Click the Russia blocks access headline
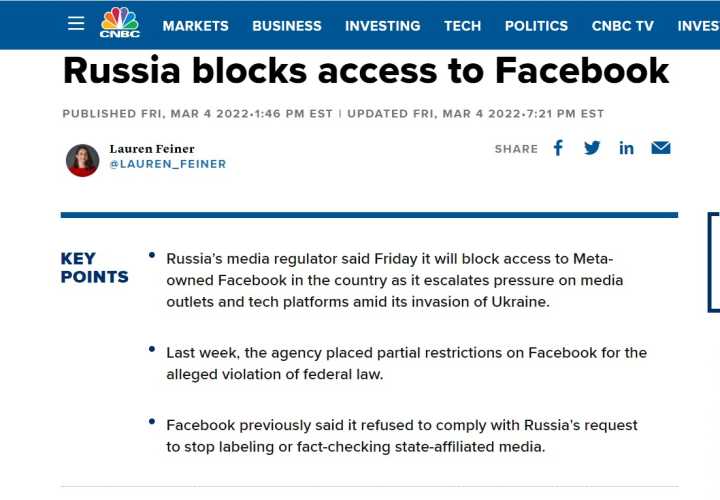This screenshot has height=500, width=720. pyautogui.click(x=366, y=71)
